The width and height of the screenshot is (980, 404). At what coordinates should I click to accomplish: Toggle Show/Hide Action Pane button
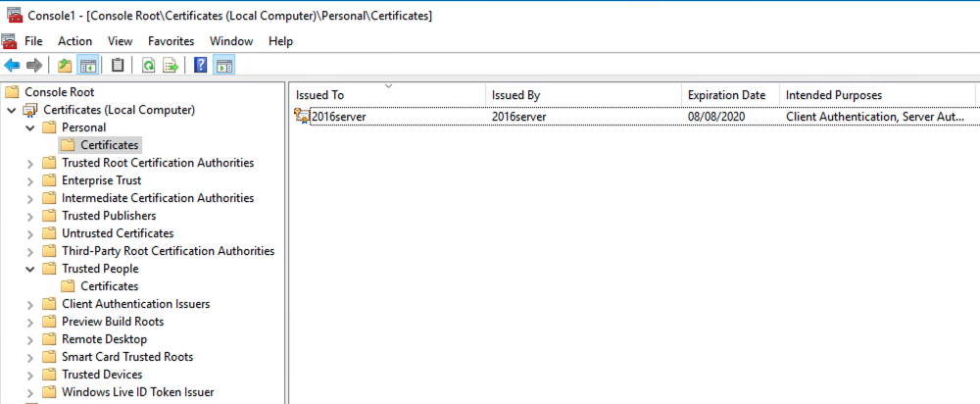(x=223, y=66)
